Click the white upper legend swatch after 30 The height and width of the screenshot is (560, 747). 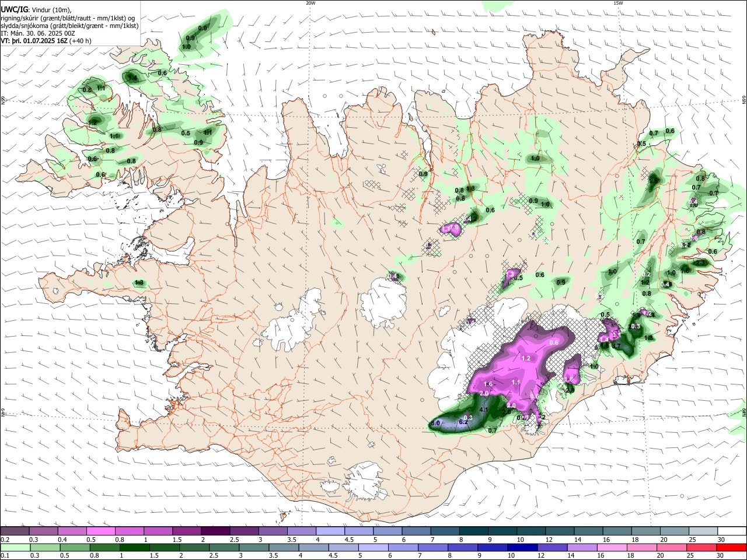[x=732, y=531]
